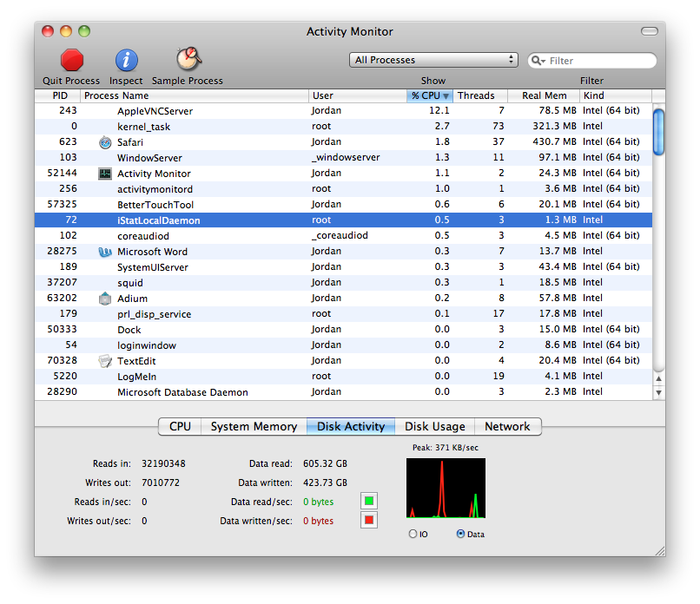Select the IO graph radio button
The height and width of the screenshot is (604, 700).
[x=413, y=534]
